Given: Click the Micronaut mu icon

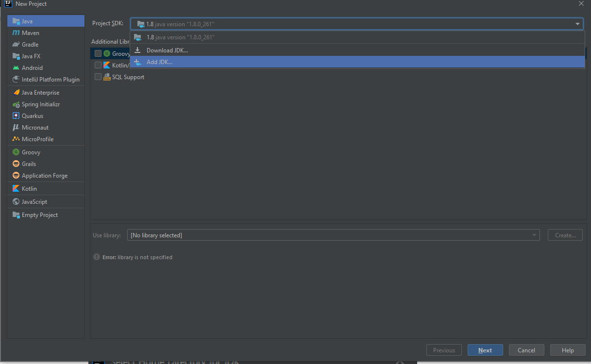Looking at the screenshot, I should coord(16,128).
